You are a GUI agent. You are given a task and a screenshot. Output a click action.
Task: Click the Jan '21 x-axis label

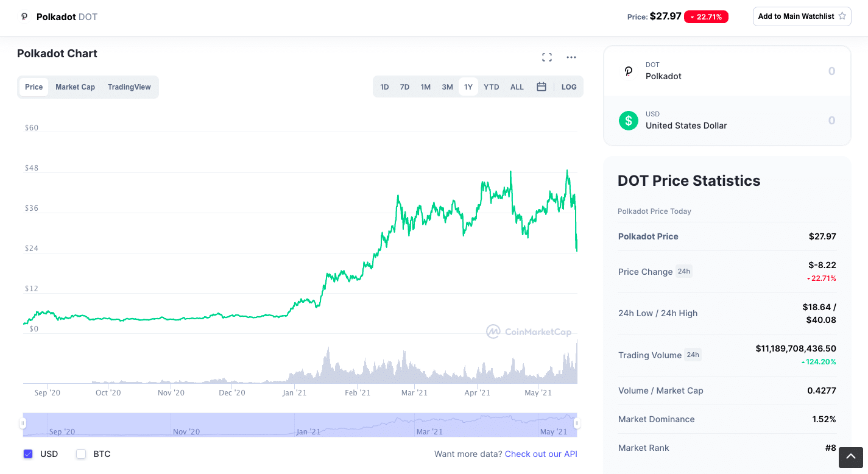click(295, 393)
